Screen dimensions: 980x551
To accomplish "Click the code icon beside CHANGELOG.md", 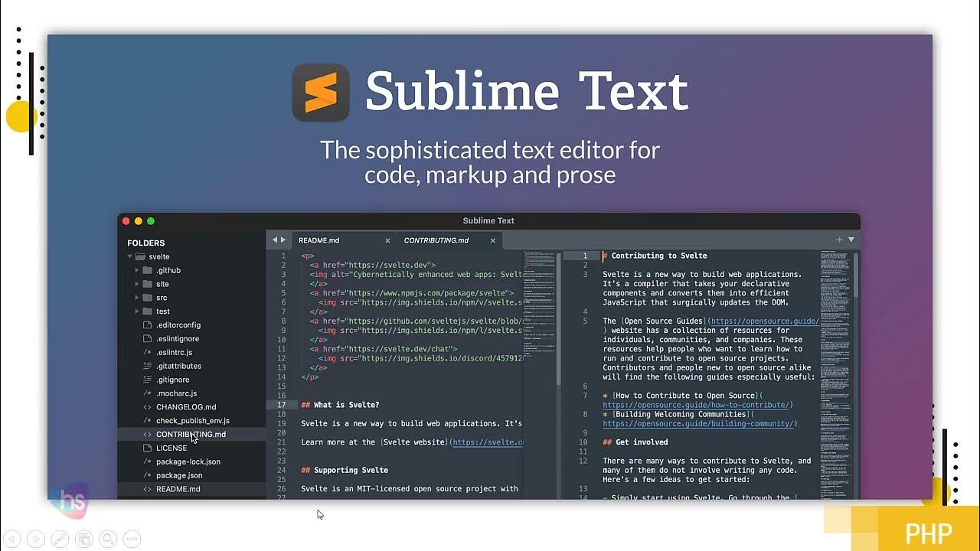I will [x=148, y=407].
